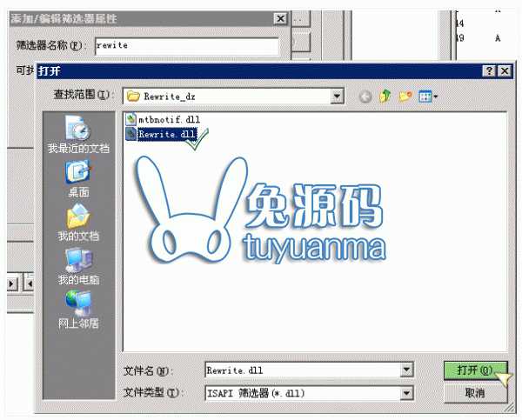Screen dimensions: 522x420
Task: Go to Desktop (桌面) in places bar
Action: point(78,179)
